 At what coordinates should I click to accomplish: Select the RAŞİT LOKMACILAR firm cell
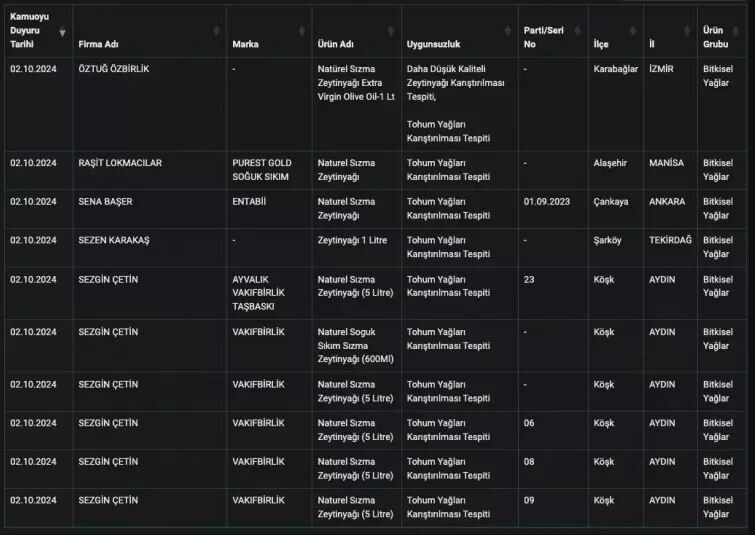(x=120, y=162)
